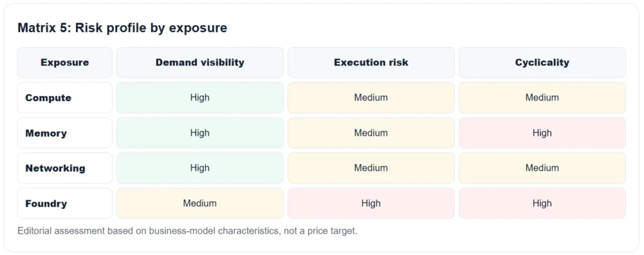Select Compute's Medium execution risk cell
The height and width of the screenshot is (255, 644).
[371, 97]
